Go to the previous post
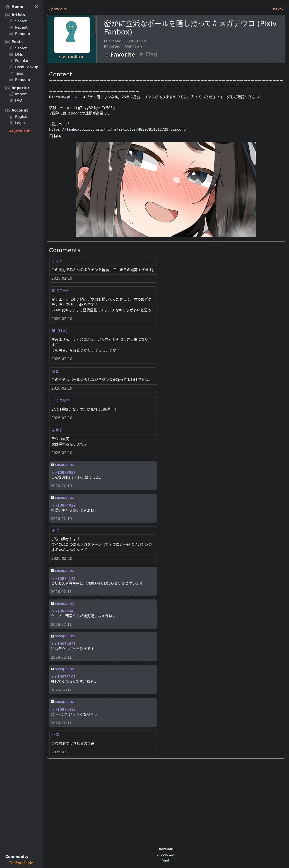 pos(58,9)
